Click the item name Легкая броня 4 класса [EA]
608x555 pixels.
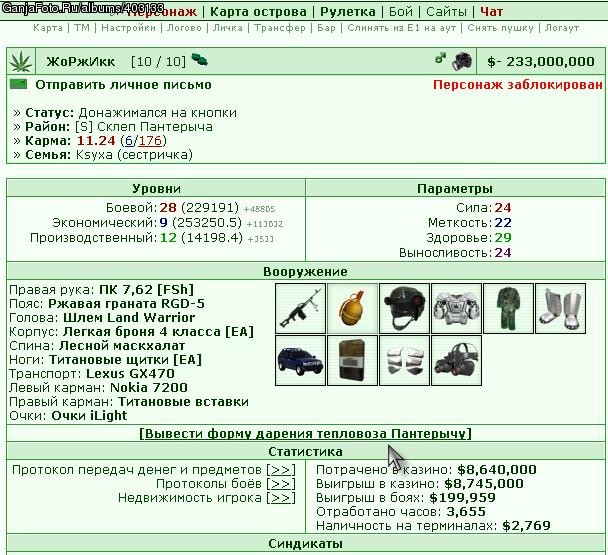[158, 332]
